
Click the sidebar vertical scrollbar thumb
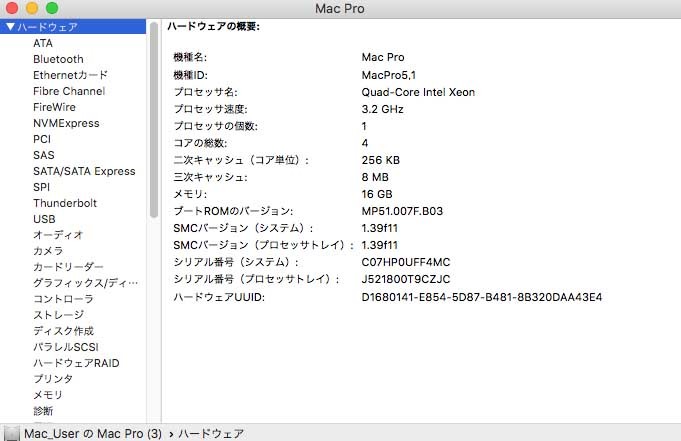click(x=154, y=119)
